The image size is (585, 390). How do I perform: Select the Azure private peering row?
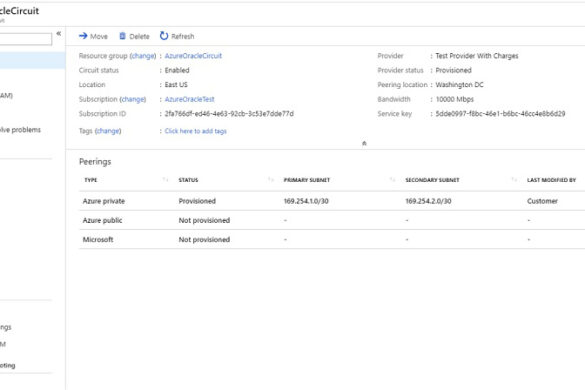coord(332,201)
